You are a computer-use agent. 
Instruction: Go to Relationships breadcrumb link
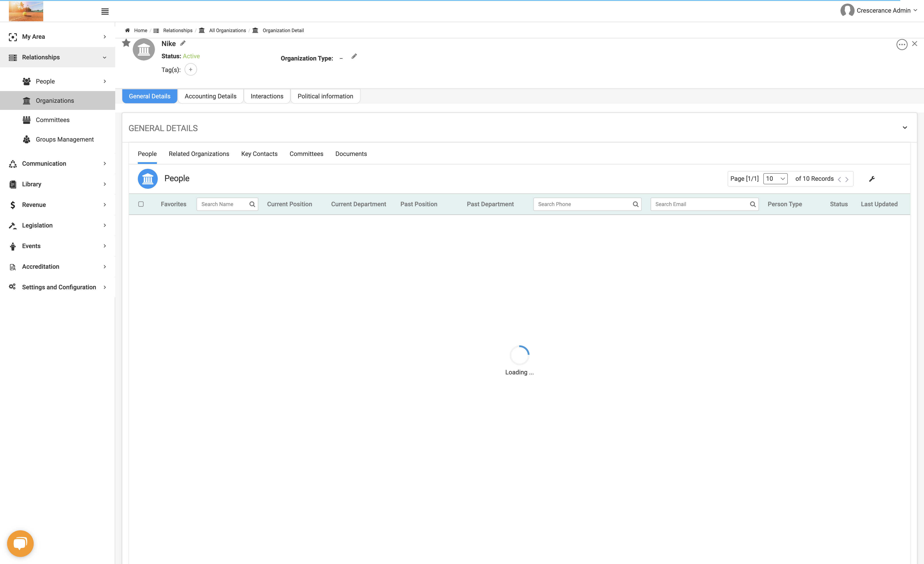click(x=178, y=30)
